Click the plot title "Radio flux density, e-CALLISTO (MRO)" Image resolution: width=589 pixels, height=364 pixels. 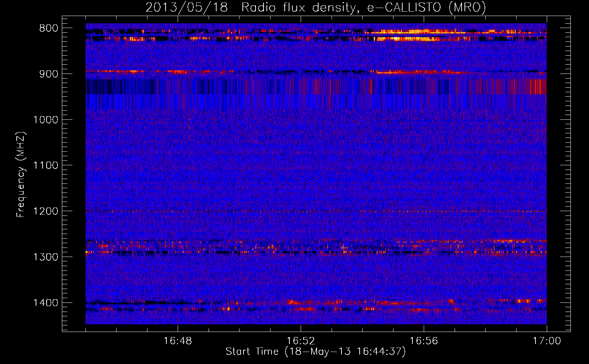click(x=364, y=8)
